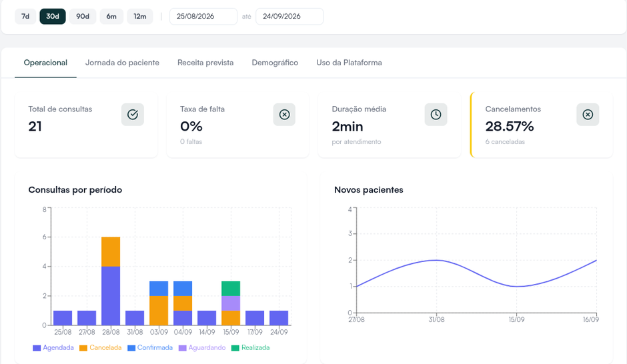627x364 pixels.
Task: Open the Operacional tab
Action: point(45,63)
